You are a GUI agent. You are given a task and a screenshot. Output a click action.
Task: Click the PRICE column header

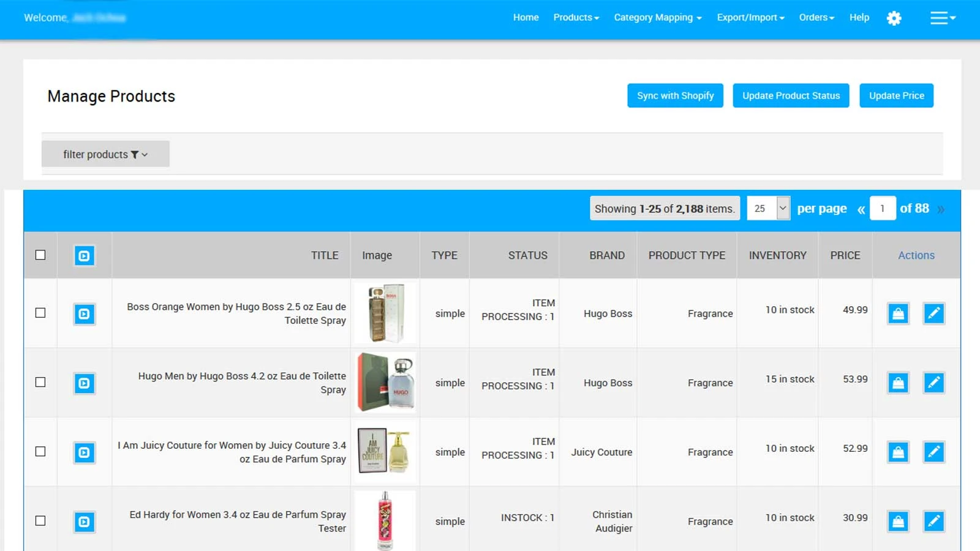coord(845,255)
